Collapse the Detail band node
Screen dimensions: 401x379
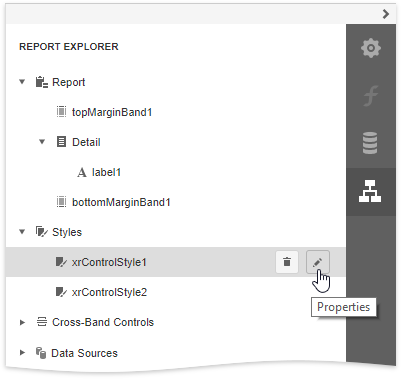click(x=42, y=142)
